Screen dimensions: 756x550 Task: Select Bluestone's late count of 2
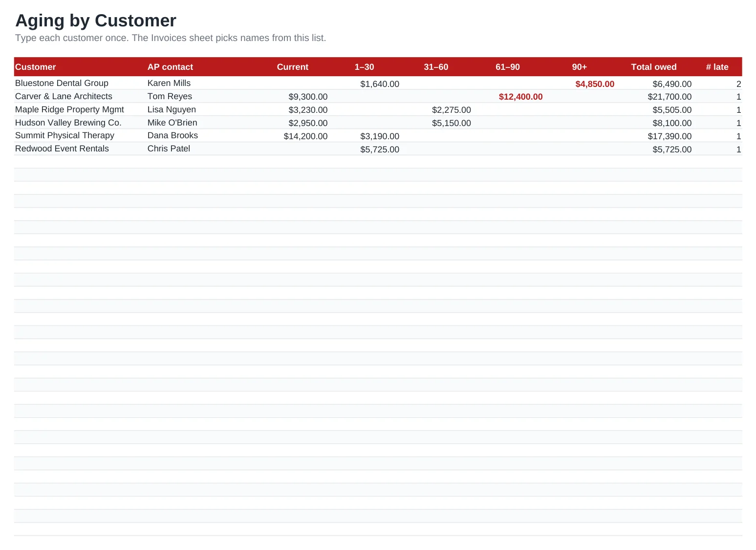pyautogui.click(x=738, y=84)
